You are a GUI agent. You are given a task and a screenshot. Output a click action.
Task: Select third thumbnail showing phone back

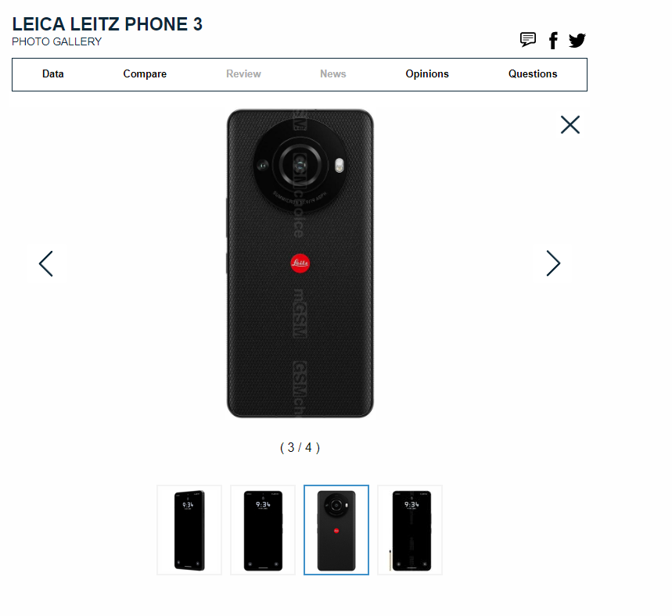pos(336,530)
